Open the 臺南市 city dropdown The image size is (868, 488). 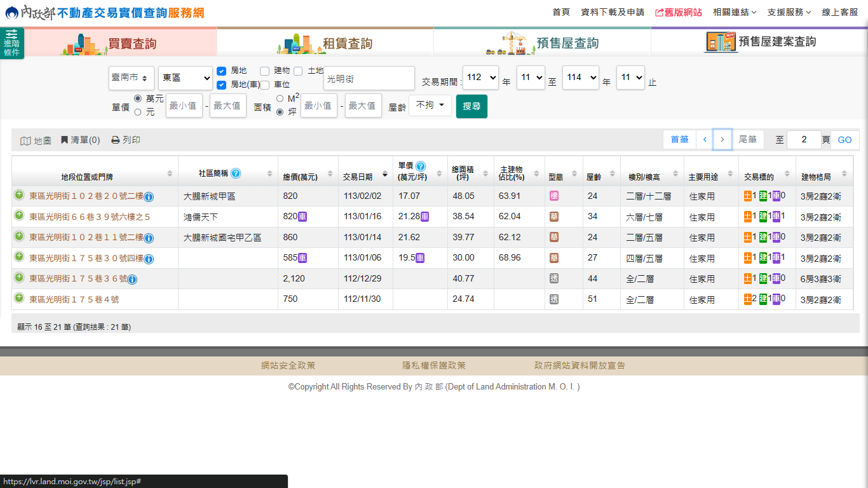pyautogui.click(x=131, y=78)
